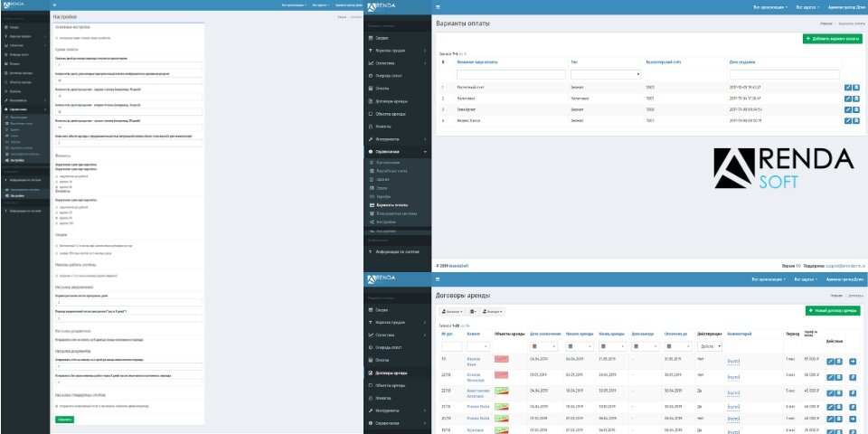Click arrow action icon in contract 20/18 row
Screen dimensions: 868x434
point(853,419)
